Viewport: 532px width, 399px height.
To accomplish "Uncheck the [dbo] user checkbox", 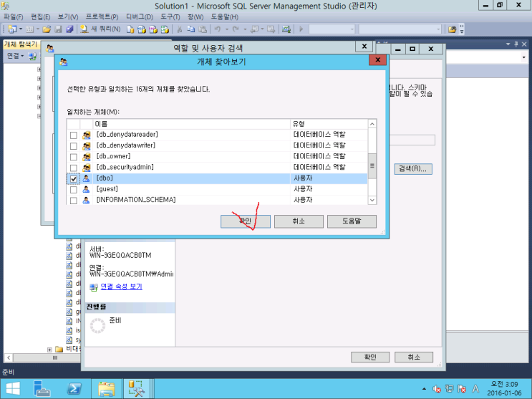I will point(73,178).
